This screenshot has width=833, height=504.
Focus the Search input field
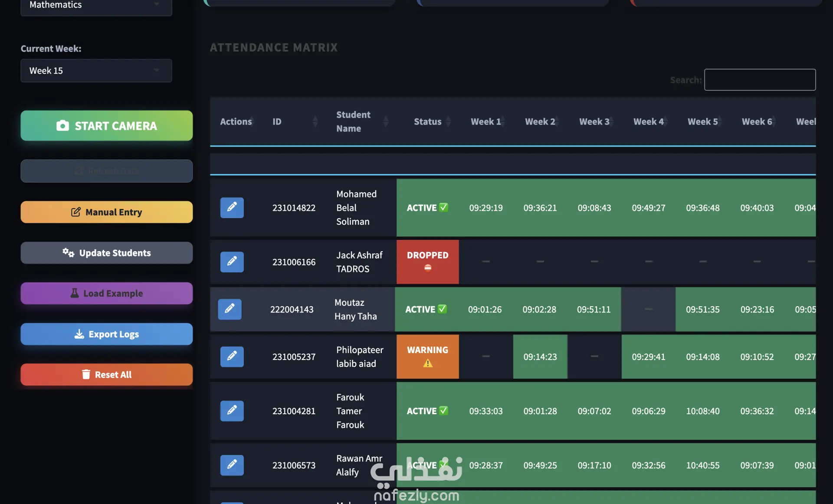(760, 80)
